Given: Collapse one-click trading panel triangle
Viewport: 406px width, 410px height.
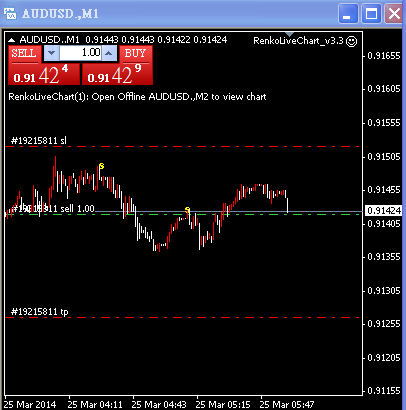Looking at the screenshot, I should (12, 40).
